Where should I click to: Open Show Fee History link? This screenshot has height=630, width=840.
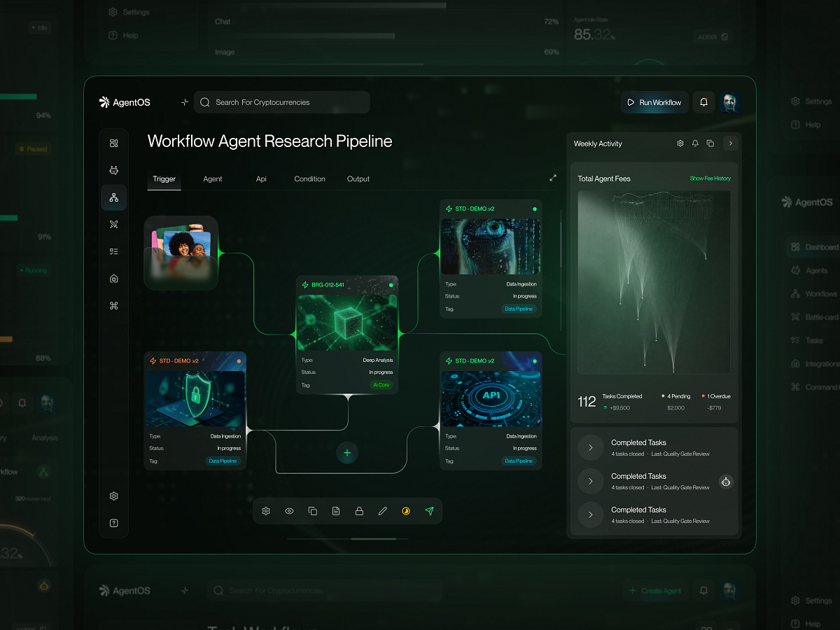point(710,178)
